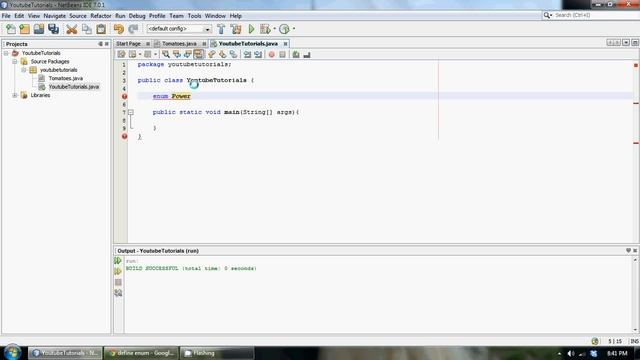The image size is (640, 360).
Task: Click the Stop square in Output panel
Action: 118,282
